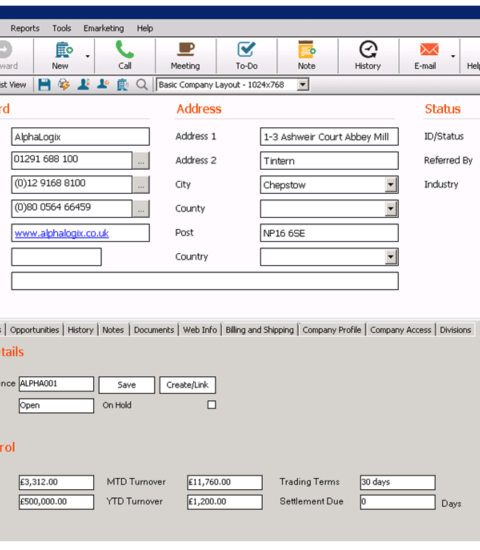Click the Settlement Due field

398,502
